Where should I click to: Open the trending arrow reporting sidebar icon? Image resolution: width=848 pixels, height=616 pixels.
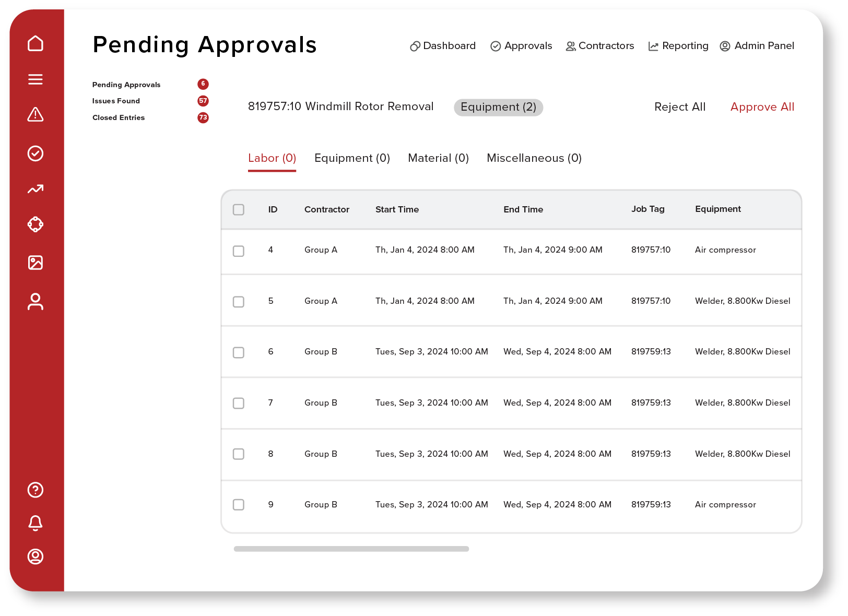coord(36,189)
